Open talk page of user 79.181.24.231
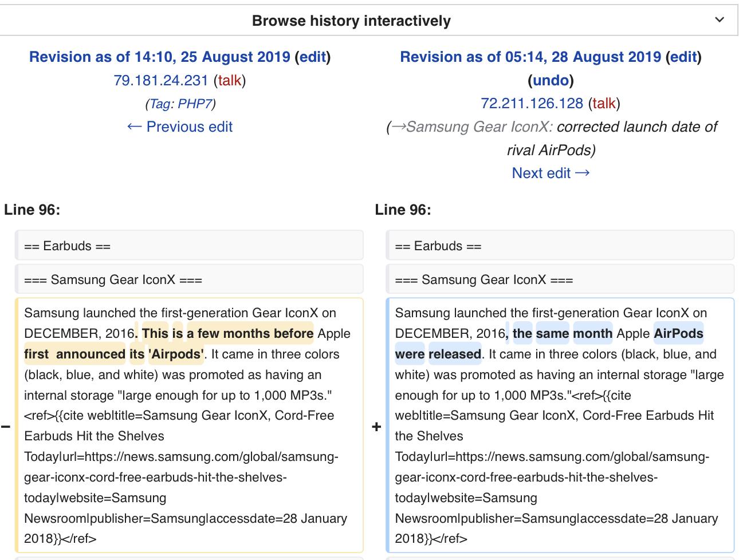This screenshot has width=739, height=560. tap(229, 81)
